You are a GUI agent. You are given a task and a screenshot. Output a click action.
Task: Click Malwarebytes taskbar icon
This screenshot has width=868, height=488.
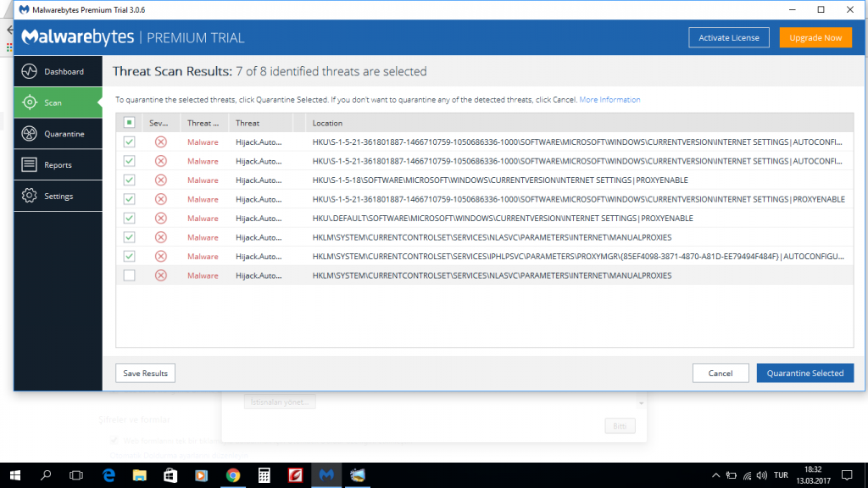tap(326, 475)
